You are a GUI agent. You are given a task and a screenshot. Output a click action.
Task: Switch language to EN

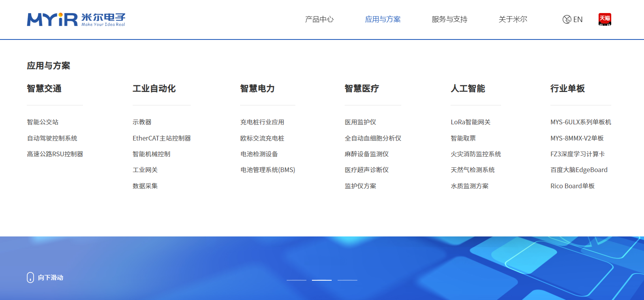coord(578,19)
